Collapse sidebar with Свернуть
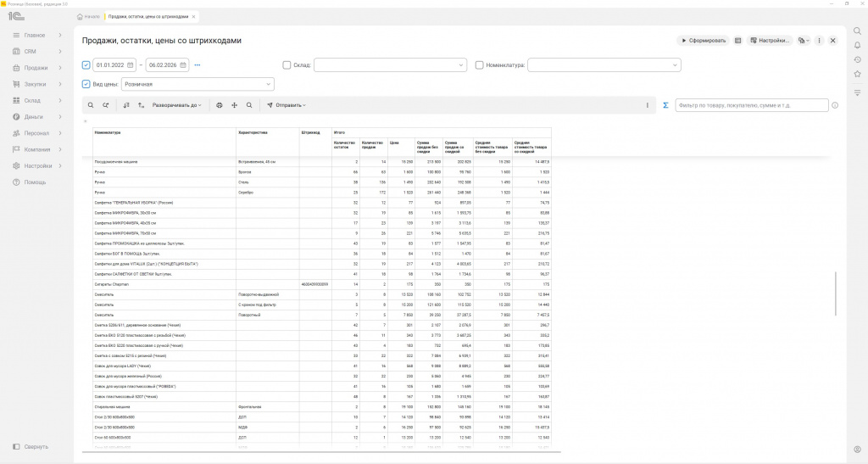Viewport: 868px width, 464px height. point(31,447)
